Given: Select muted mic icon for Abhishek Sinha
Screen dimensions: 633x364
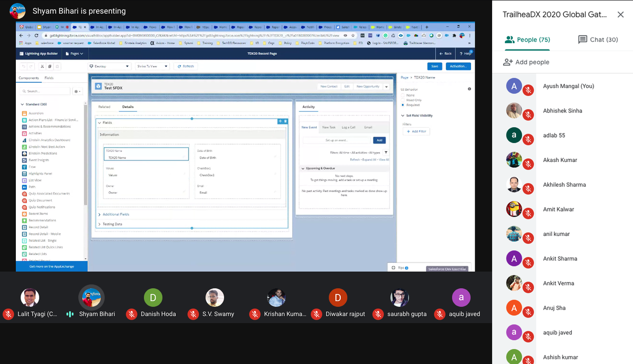Looking at the screenshot, I should pos(528,116).
